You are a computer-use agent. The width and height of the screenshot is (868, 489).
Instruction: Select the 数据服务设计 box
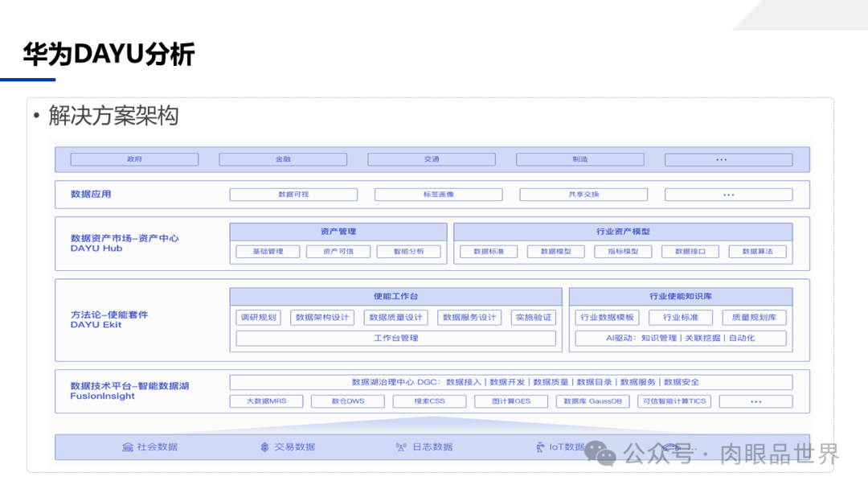click(x=469, y=318)
